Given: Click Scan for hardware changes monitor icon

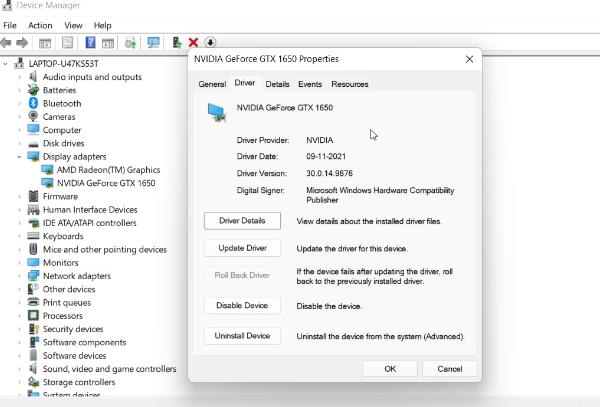Looking at the screenshot, I should (153, 42).
